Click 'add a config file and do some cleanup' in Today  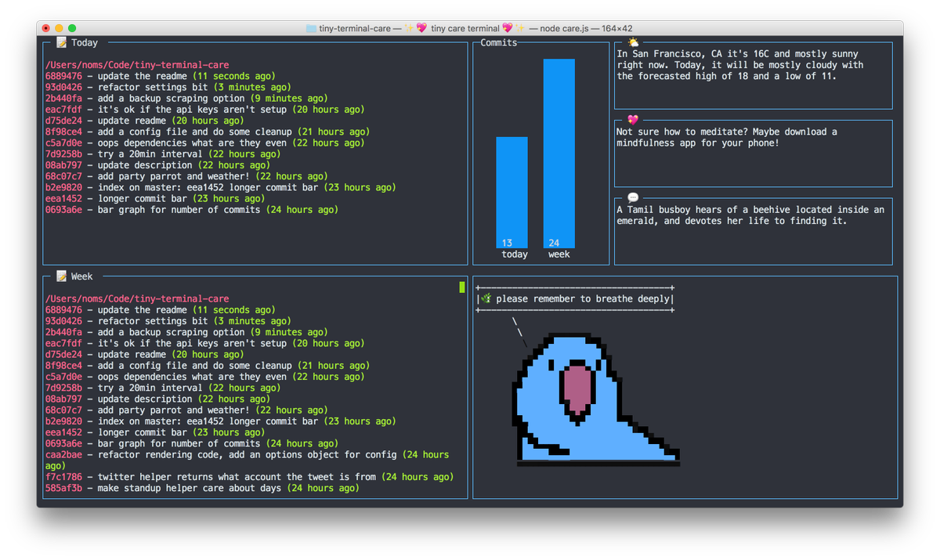pyautogui.click(x=194, y=132)
